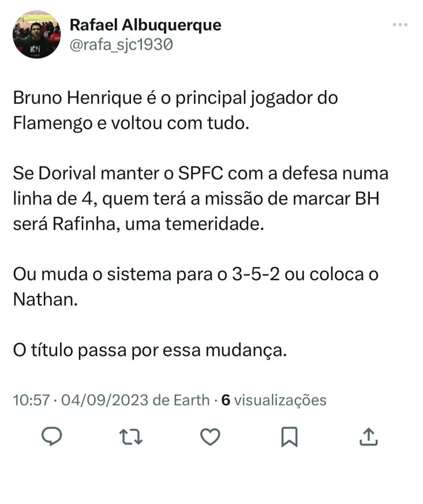Click the line "Ou muda o sistema"

tap(195, 274)
